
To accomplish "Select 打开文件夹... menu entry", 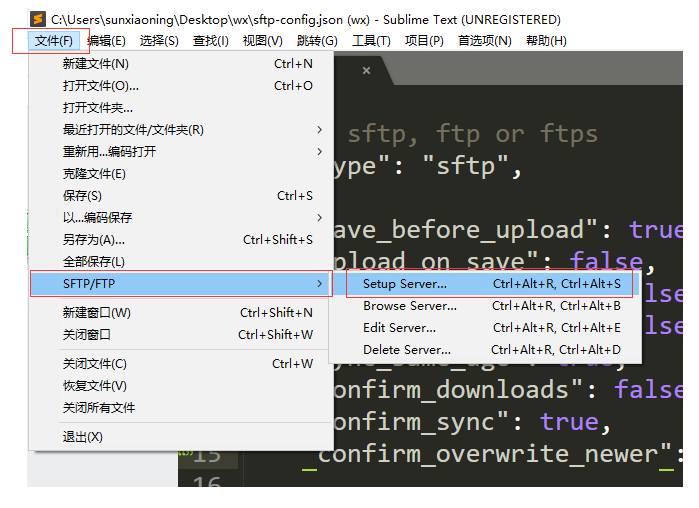I will [x=181, y=108].
